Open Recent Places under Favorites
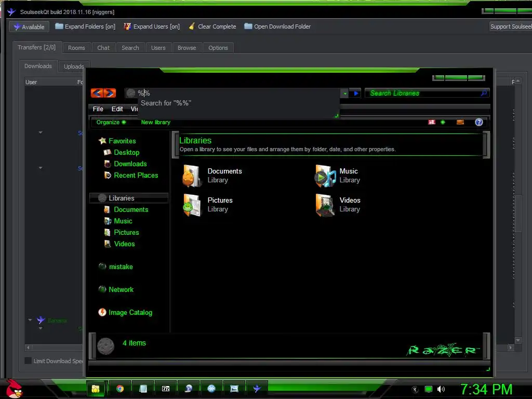Image resolution: width=532 pixels, height=399 pixels. (x=136, y=176)
